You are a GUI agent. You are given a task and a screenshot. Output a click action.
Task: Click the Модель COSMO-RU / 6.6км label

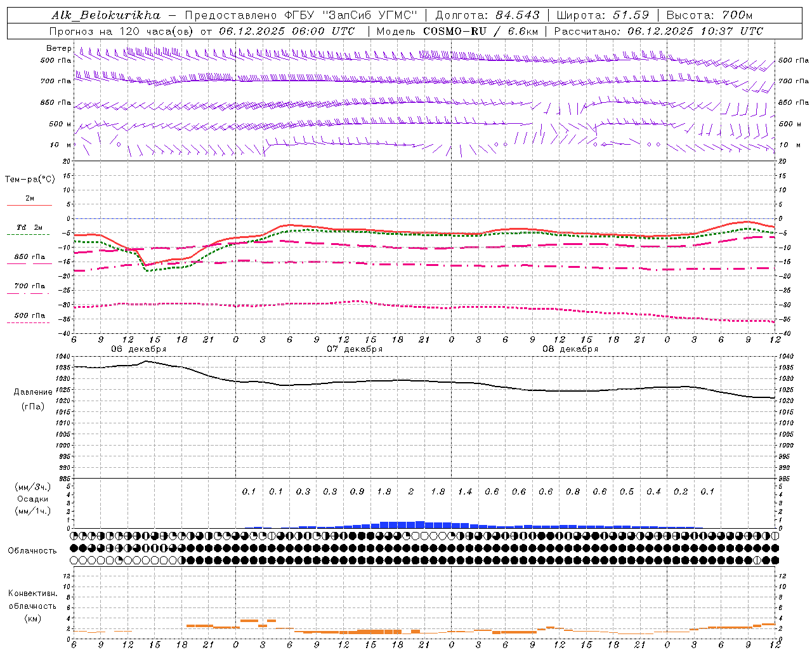click(x=457, y=31)
